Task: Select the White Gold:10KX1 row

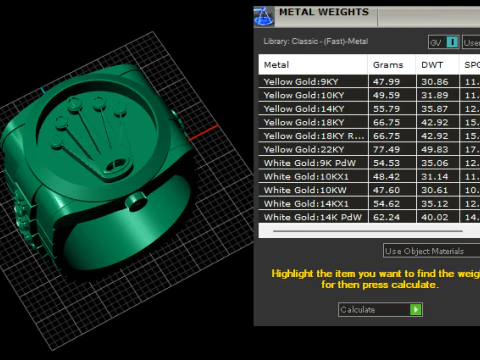Action: [369, 176]
